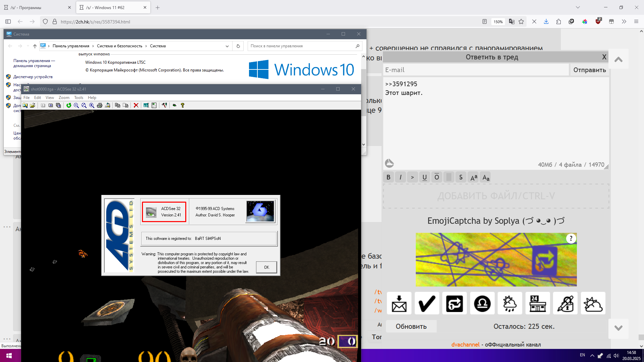
Task: Click the Система и безопасность breadcrumb
Action: (119, 46)
